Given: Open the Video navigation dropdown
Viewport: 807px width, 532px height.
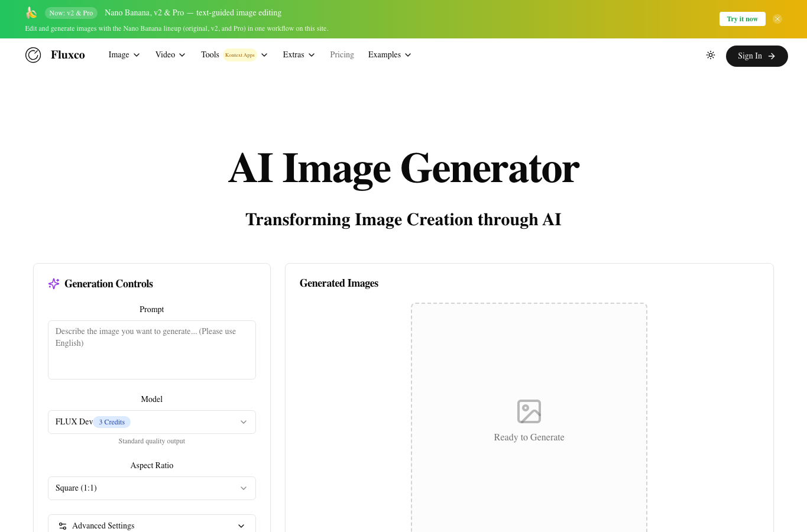Looking at the screenshot, I should (170, 55).
